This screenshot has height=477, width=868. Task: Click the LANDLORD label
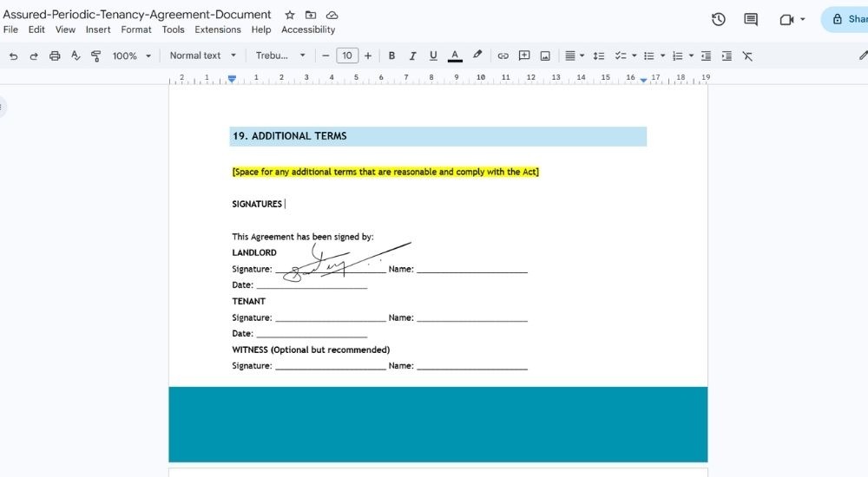[x=254, y=253]
